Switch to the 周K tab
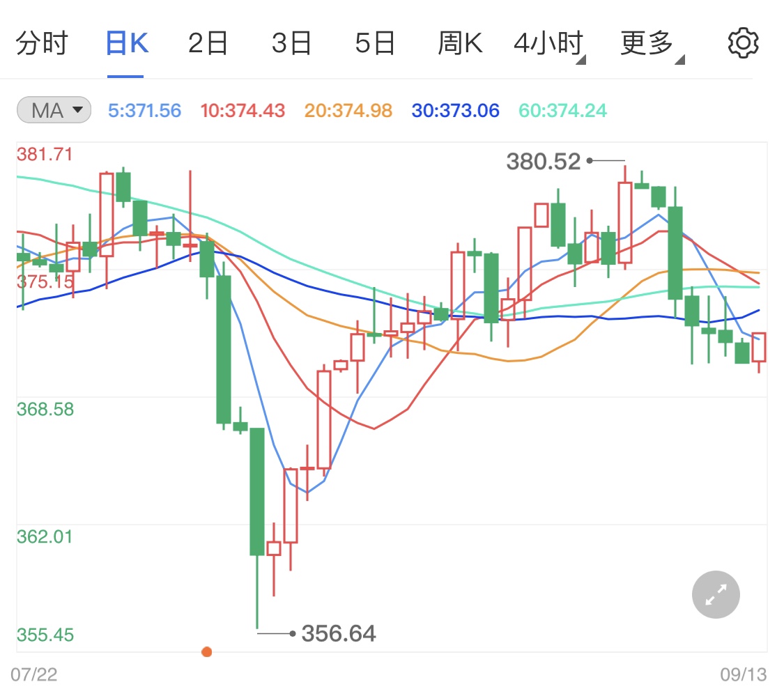Image resolution: width=784 pixels, height=696 pixels. [x=460, y=43]
